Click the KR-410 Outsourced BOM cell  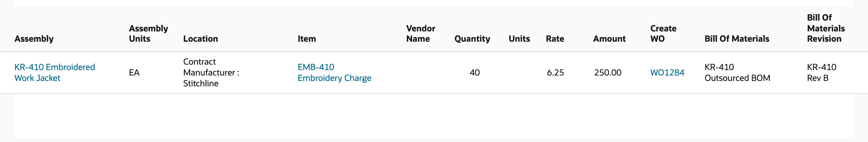click(737, 72)
